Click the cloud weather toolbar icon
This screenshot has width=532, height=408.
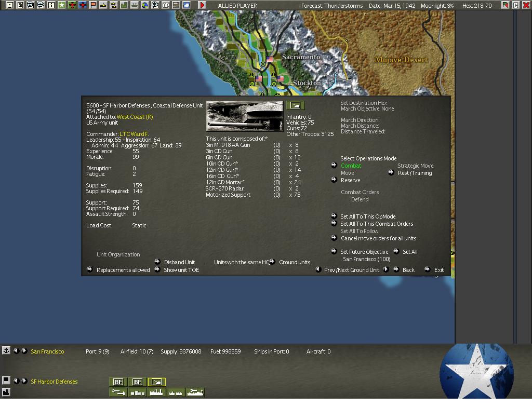click(x=187, y=5)
